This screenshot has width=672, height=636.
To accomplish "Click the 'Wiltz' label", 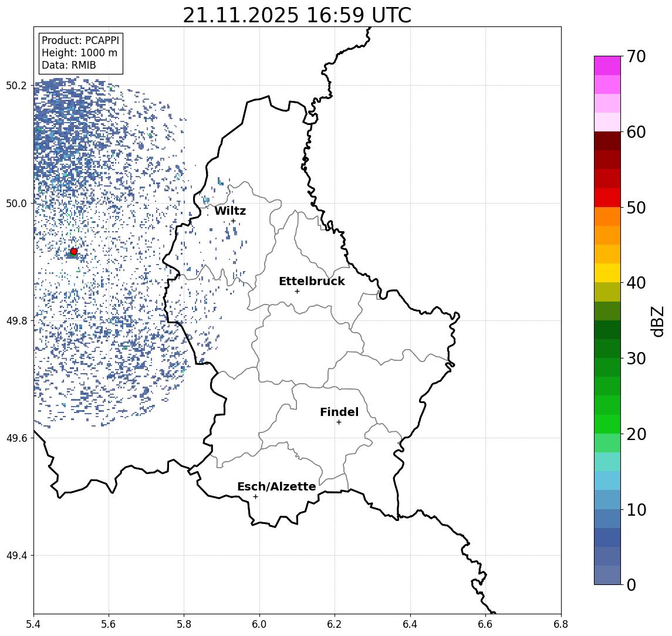I will click(230, 211).
